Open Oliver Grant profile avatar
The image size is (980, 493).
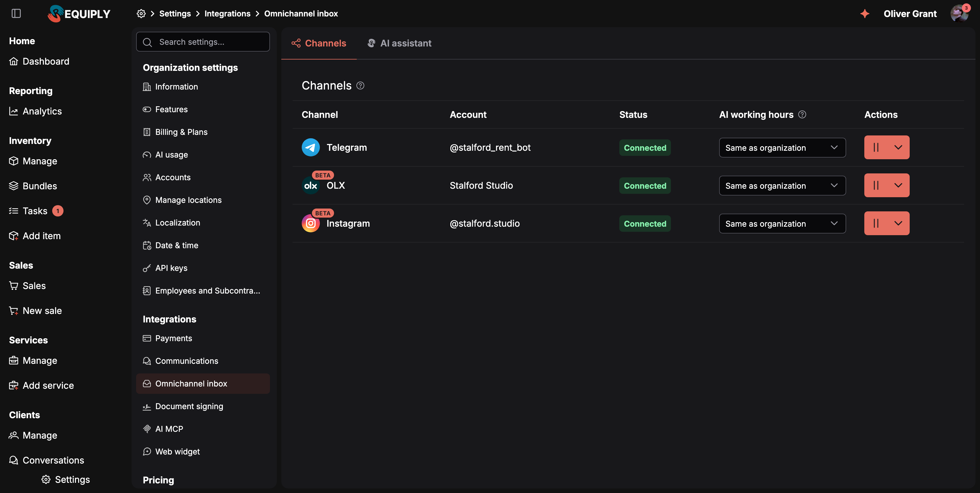(x=959, y=14)
